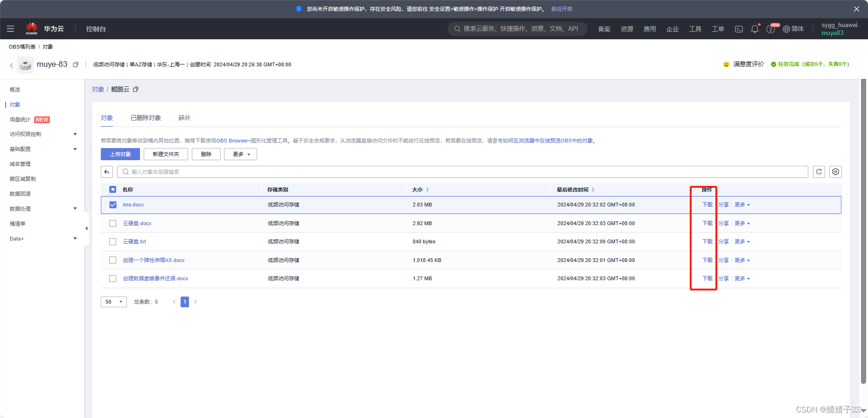Viewport: 868px width, 418px height.
Task: Collapse the left sidebar panel
Action: [86, 228]
